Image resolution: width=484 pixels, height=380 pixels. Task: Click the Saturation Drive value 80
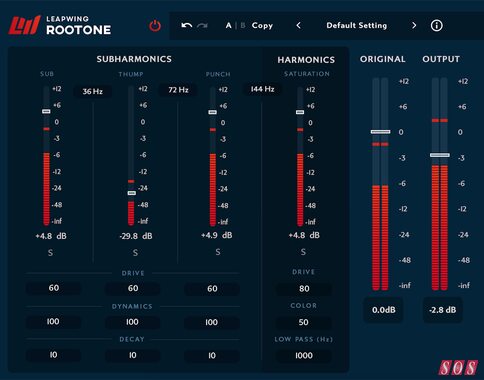click(x=304, y=289)
